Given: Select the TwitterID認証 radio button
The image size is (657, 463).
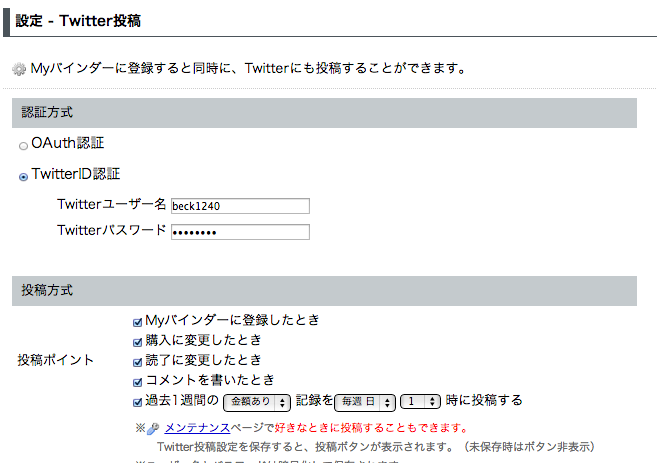Looking at the screenshot, I should 23,177.
